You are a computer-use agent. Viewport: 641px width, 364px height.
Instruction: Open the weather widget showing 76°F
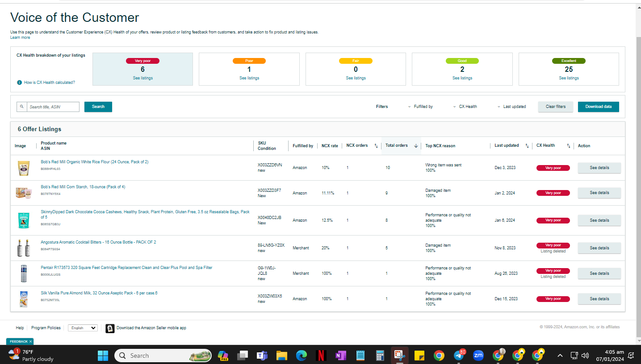pyautogui.click(x=31, y=355)
